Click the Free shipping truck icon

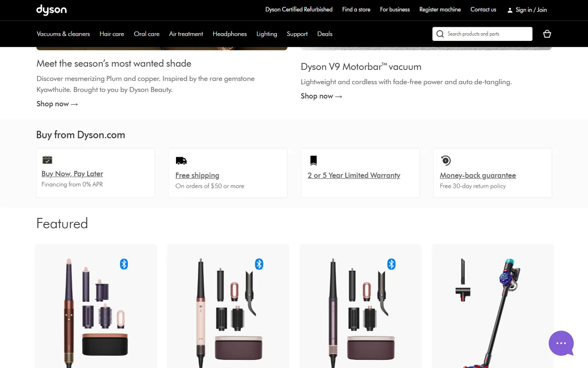pos(181,161)
